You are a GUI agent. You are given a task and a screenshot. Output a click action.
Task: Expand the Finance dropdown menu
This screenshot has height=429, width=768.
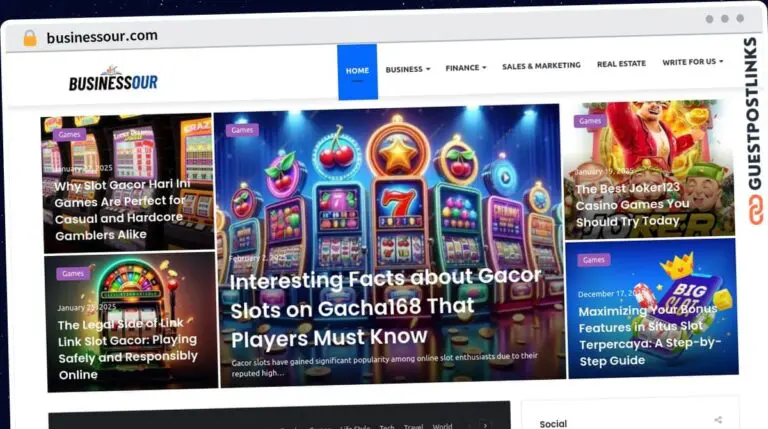pos(466,68)
